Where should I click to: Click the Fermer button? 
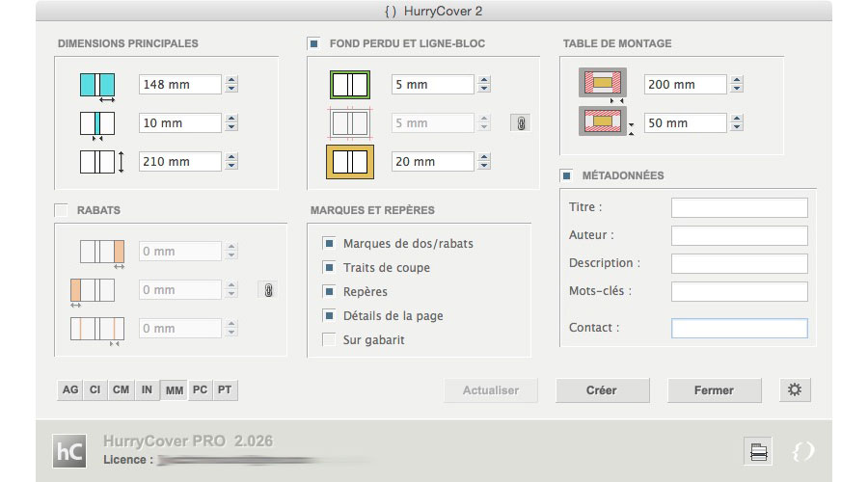714,390
